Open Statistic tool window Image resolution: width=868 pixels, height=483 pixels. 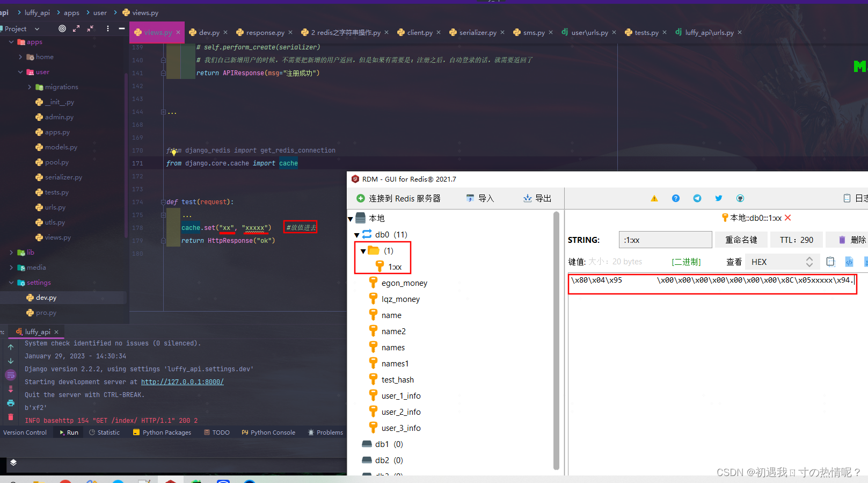click(104, 432)
